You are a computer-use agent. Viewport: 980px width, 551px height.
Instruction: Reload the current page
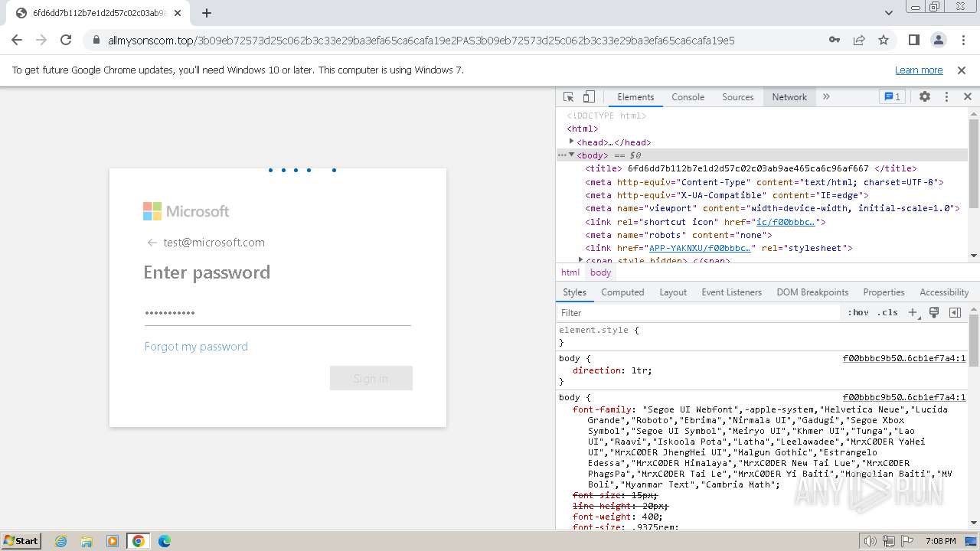pyautogui.click(x=66, y=40)
